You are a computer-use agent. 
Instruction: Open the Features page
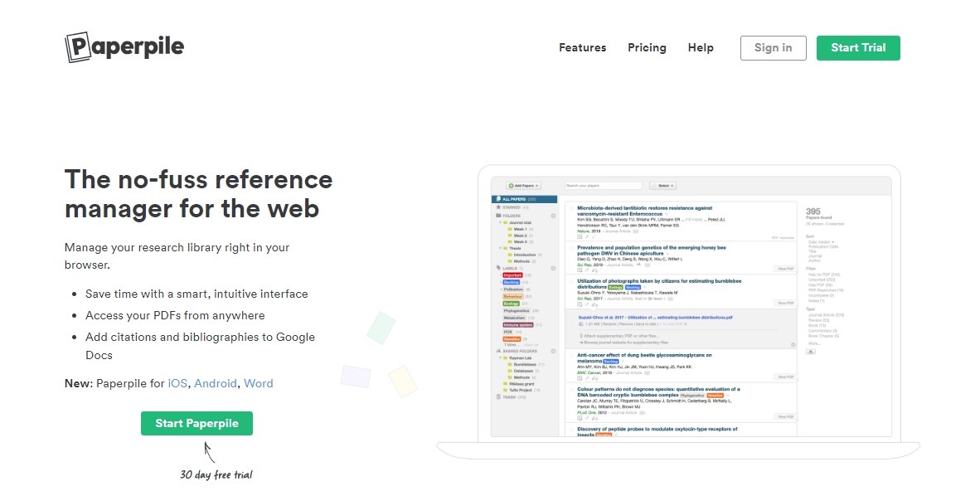coord(583,47)
